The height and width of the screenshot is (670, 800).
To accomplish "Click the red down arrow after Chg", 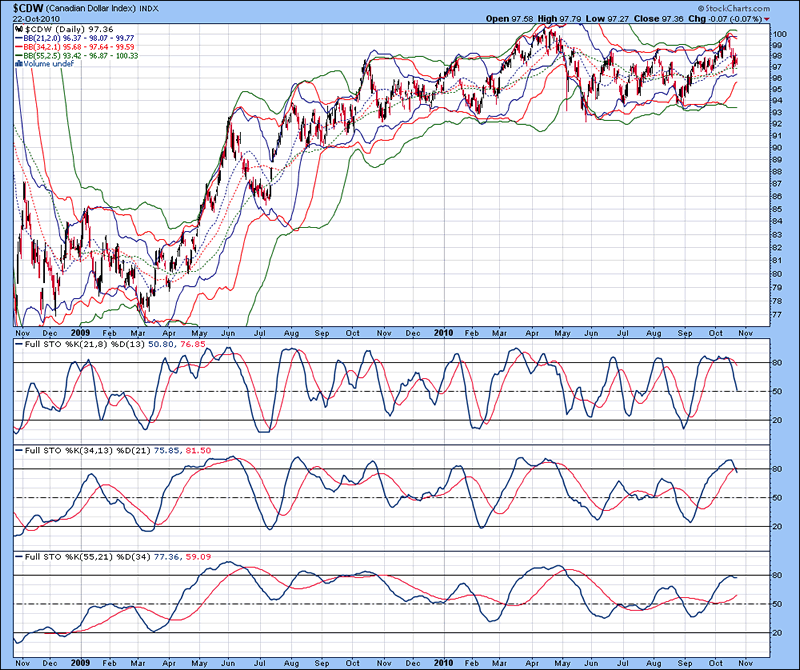I will pos(766,18).
